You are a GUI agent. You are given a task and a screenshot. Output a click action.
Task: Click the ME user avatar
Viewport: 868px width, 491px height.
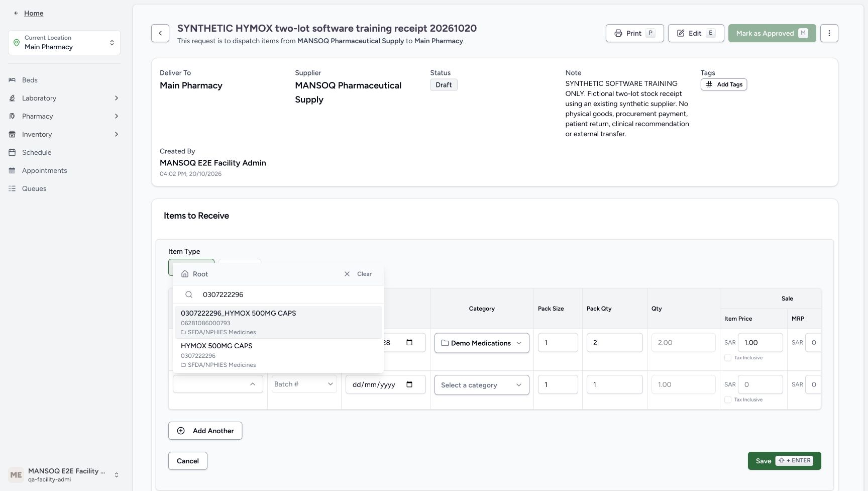click(16, 475)
